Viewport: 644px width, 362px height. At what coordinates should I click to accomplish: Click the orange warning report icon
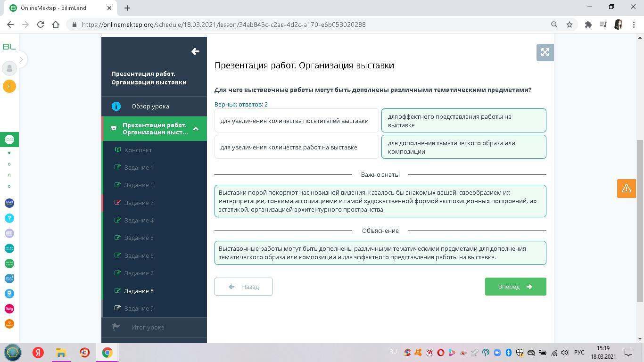(x=626, y=189)
